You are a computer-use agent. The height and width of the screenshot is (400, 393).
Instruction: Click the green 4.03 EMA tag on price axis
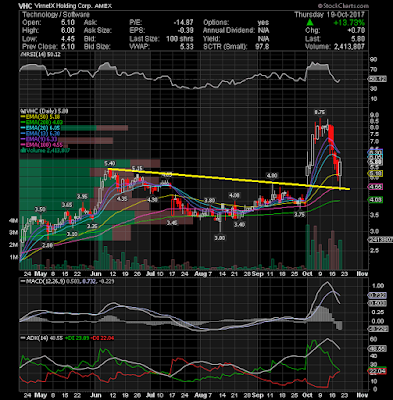click(375, 200)
